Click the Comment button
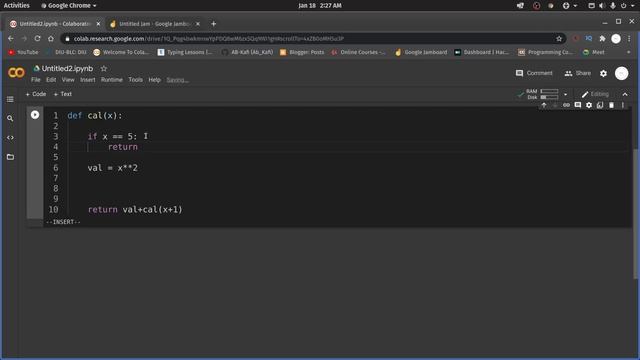The width and height of the screenshot is (640, 360). pyautogui.click(x=534, y=73)
